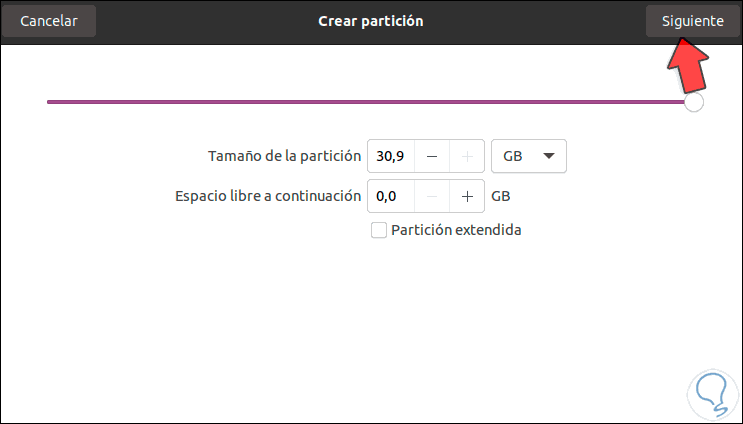Click the Partición extendida label text
743x424 pixels.
coord(456,231)
